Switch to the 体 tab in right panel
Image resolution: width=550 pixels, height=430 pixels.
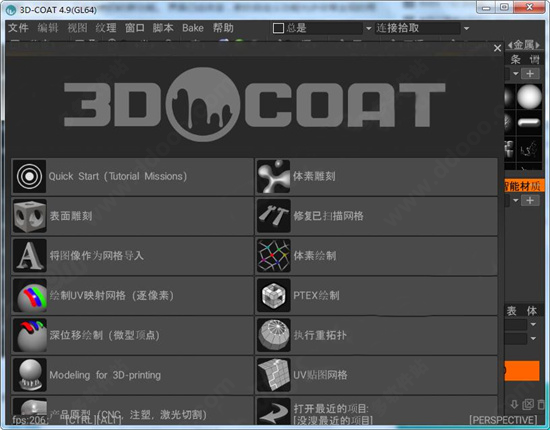tap(532, 311)
